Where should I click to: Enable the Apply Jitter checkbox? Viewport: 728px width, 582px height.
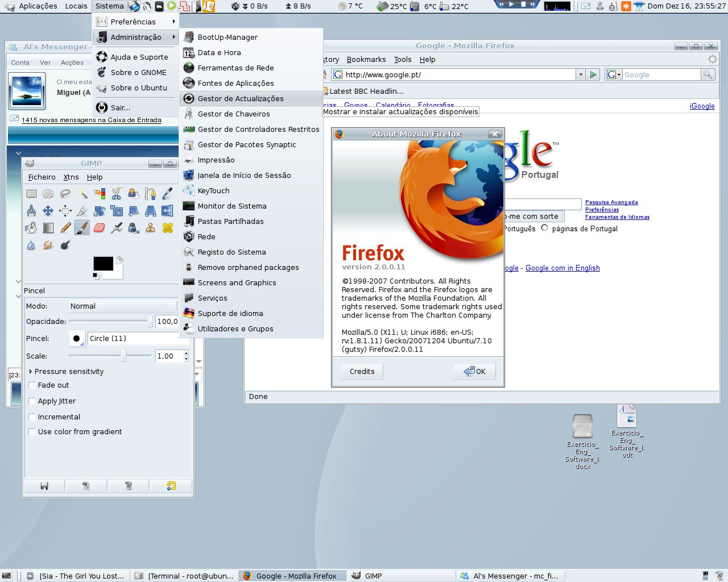click(32, 401)
